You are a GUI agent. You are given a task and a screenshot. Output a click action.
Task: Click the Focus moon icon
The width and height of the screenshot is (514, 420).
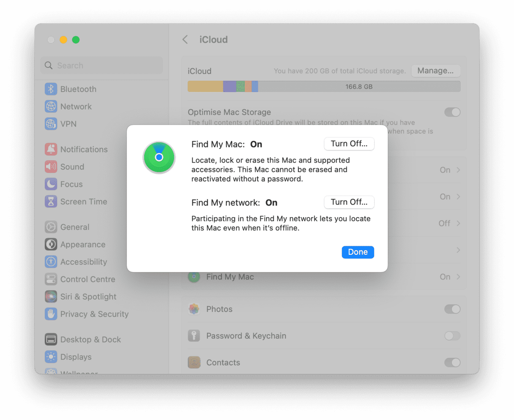tap(51, 184)
